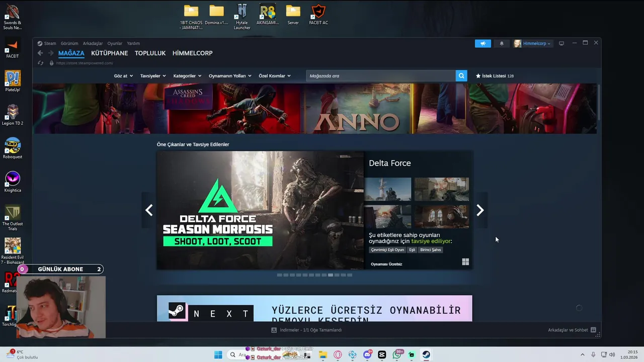Select the Server folder on desktop

(x=293, y=15)
